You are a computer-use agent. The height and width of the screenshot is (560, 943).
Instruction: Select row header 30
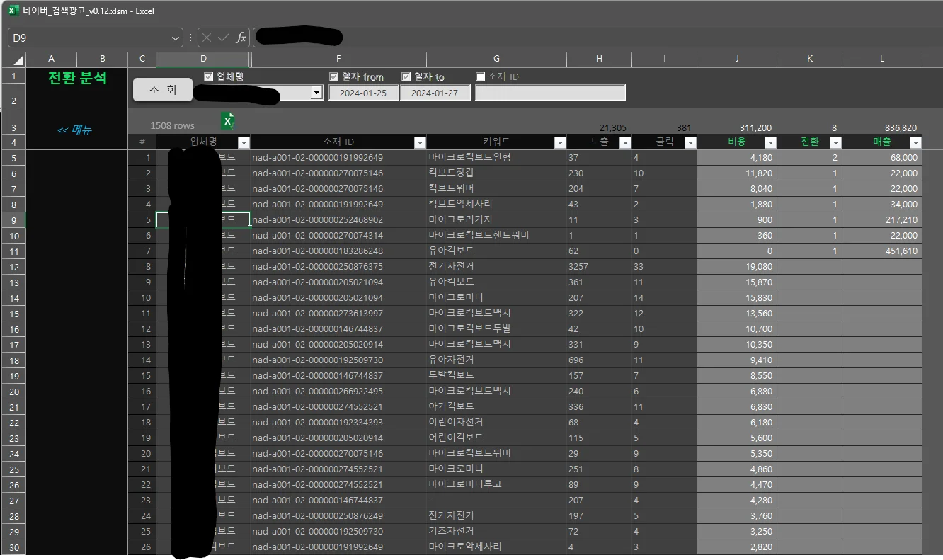[x=13, y=547]
